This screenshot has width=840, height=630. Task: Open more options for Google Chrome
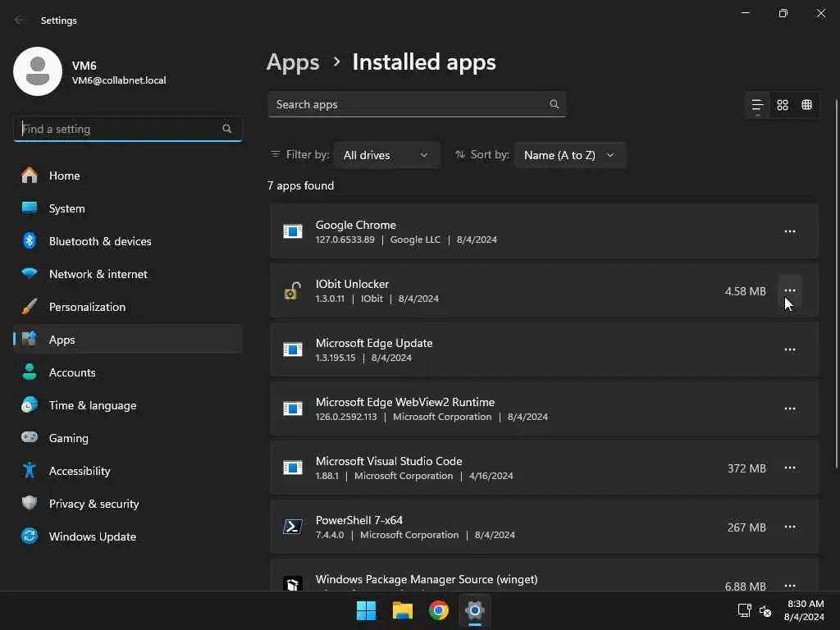click(x=789, y=232)
